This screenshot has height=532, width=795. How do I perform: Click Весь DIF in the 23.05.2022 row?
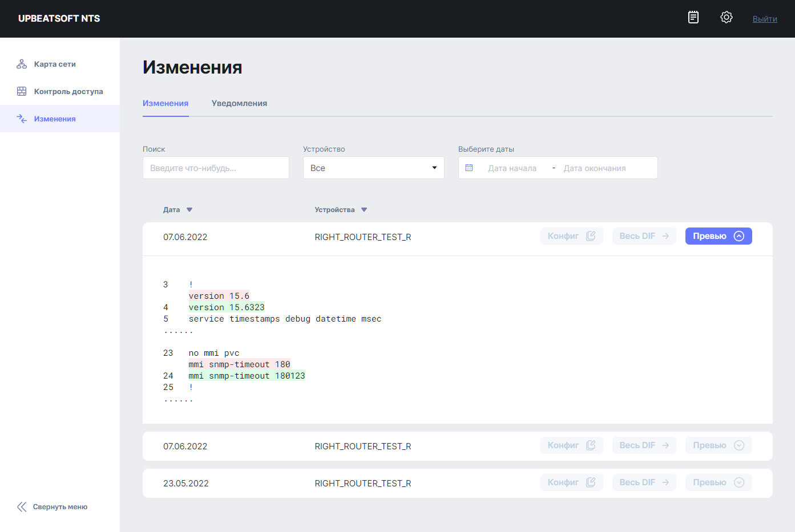point(644,482)
